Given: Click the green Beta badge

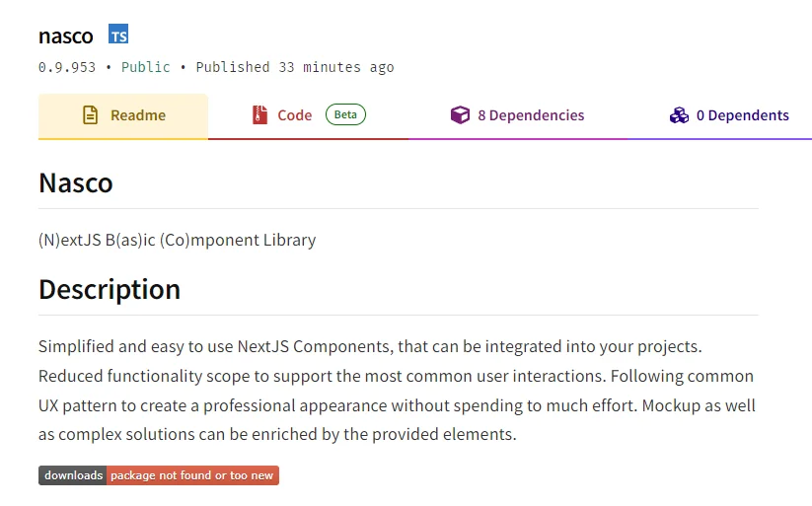Looking at the screenshot, I should pos(345,114).
